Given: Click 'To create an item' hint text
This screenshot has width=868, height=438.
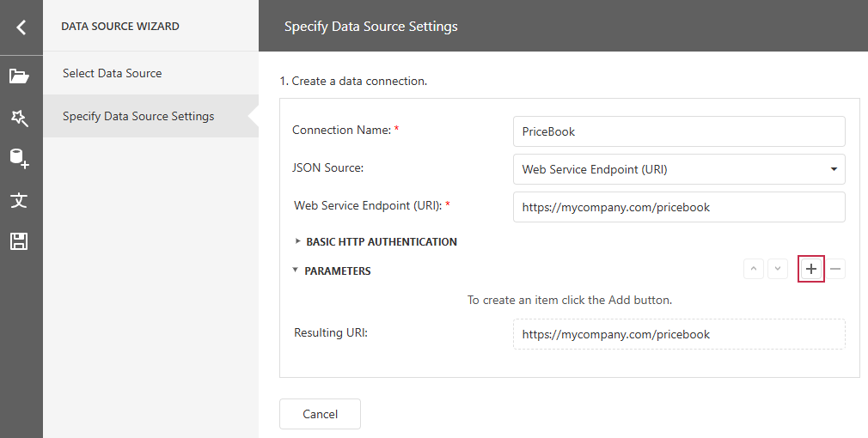Looking at the screenshot, I should pos(570,300).
